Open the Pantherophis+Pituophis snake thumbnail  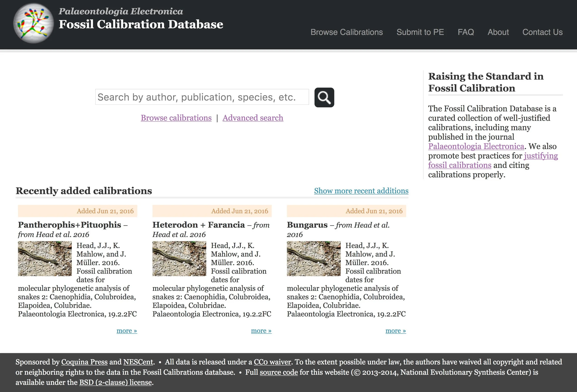(45, 258)
